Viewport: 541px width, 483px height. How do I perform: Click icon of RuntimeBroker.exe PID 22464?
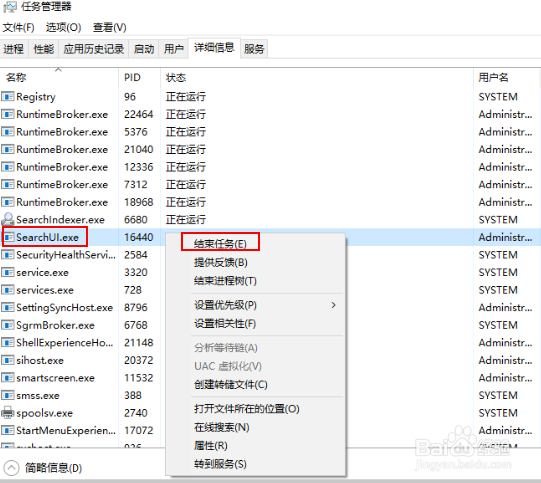pyautogui.click(x=8, y=114)
